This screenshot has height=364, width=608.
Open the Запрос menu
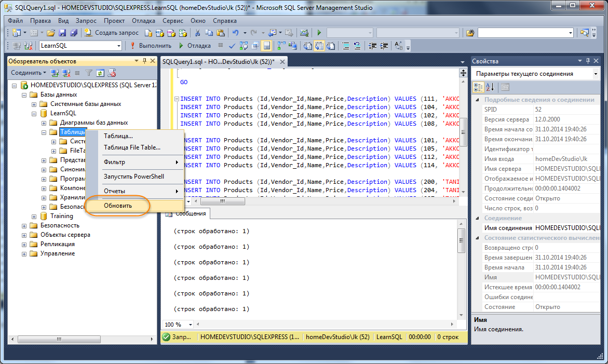coord(86,21)
